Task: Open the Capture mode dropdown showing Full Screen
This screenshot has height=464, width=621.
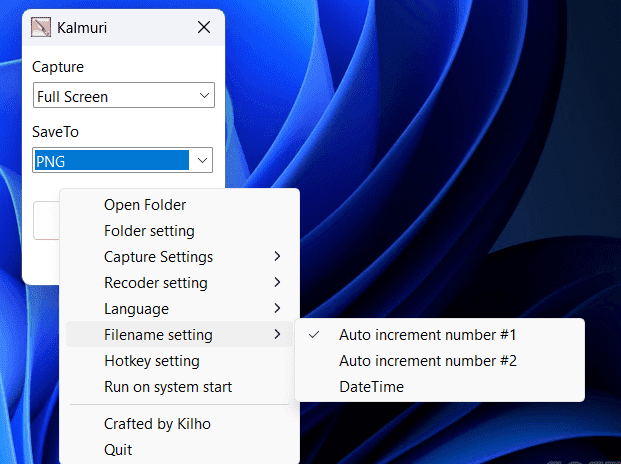Action: [123, 97]
